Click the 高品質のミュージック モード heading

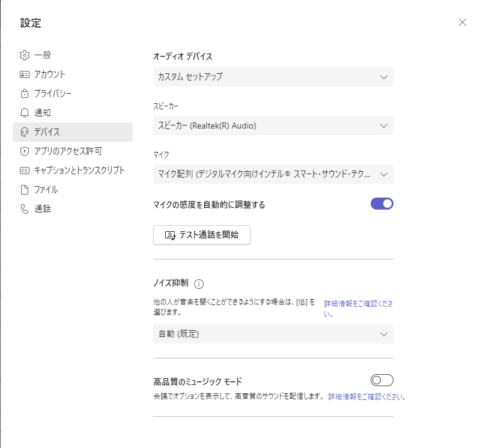click(x=198, y=381)
